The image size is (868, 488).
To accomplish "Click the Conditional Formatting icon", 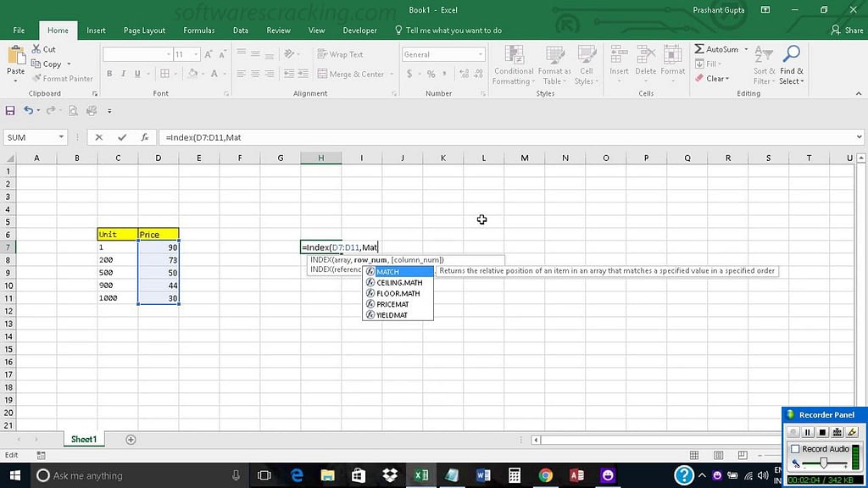I will 515,55.
